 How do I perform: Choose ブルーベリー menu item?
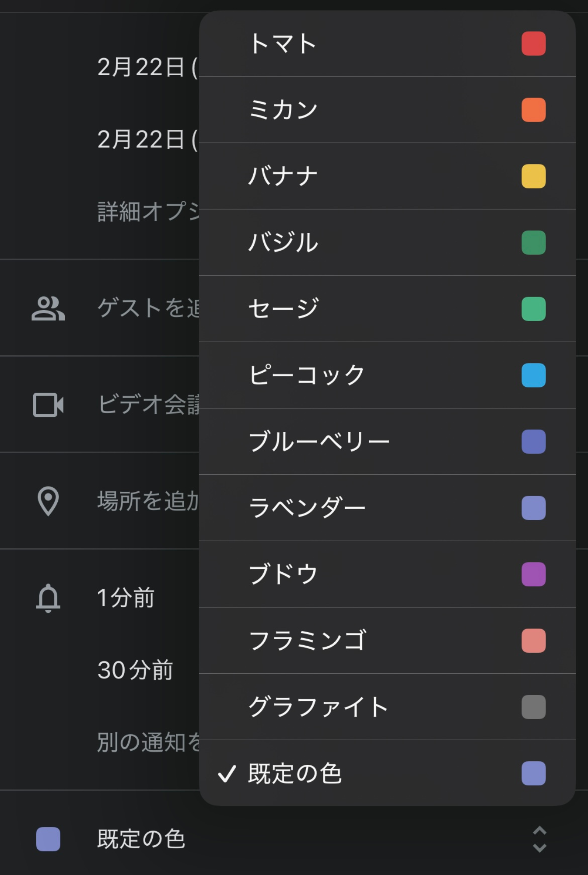[x=387, y=441]
